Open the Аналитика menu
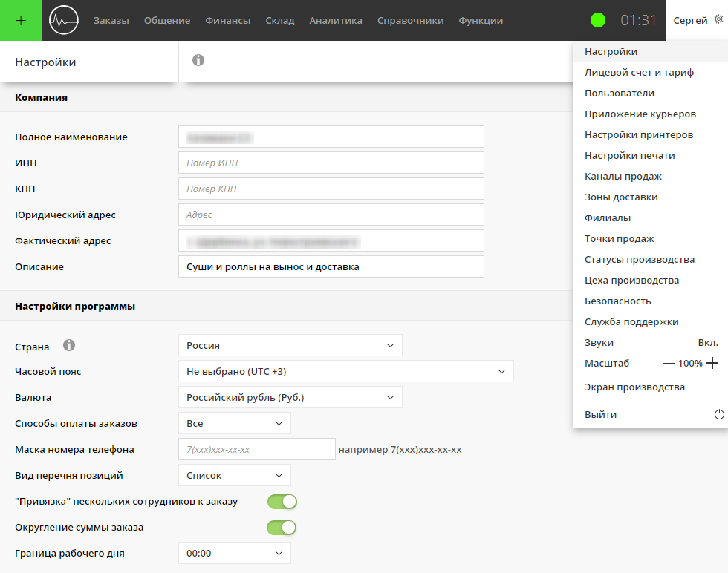 (336, 21)
